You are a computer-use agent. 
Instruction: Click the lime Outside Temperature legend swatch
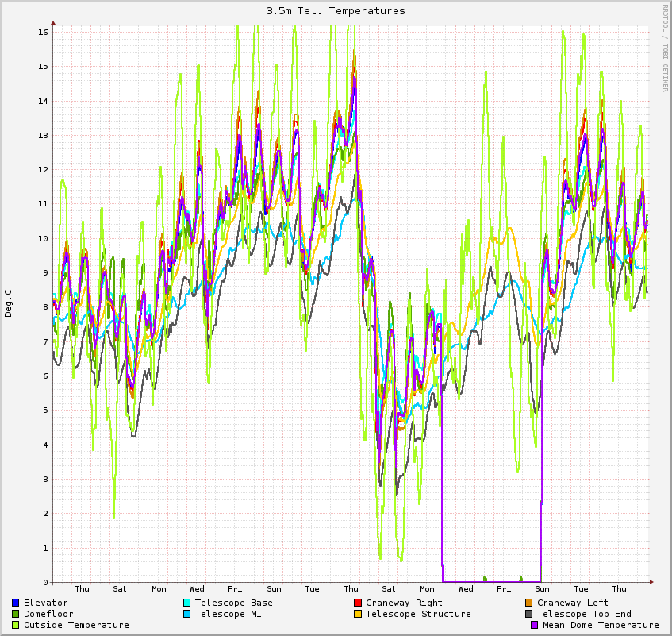pyautogui.click(x=15, y=625)
